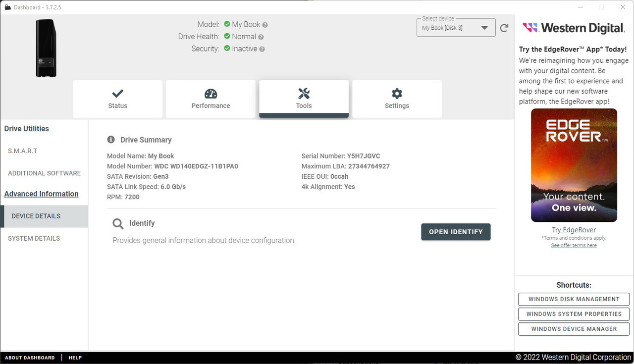Click the green check next to Inactive
634x364 pixels.
tap(227, 49)
